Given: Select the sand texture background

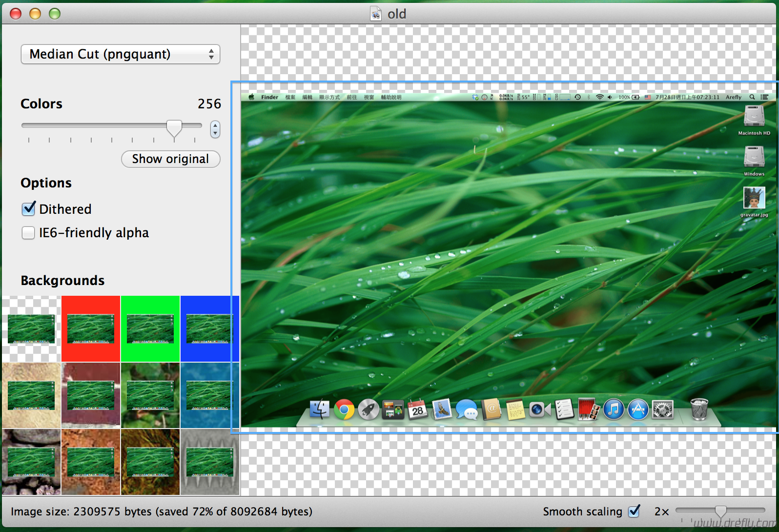Looking at the screenshot, I should pyautogui.click(x=31, y=395).
